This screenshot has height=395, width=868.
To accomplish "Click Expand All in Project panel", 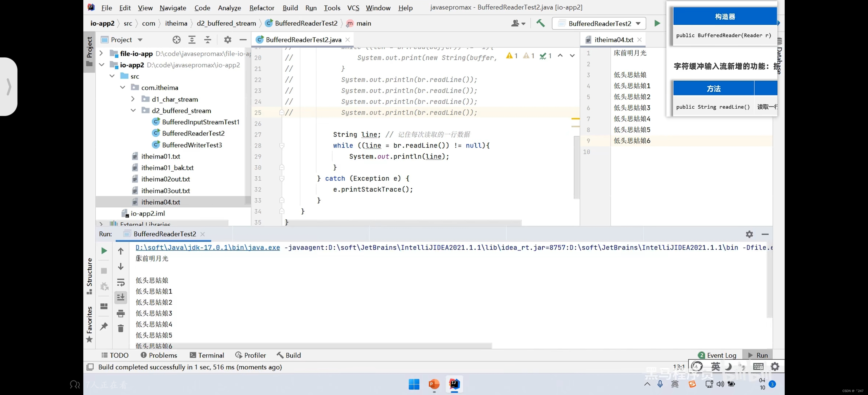I will pos(192,40).
